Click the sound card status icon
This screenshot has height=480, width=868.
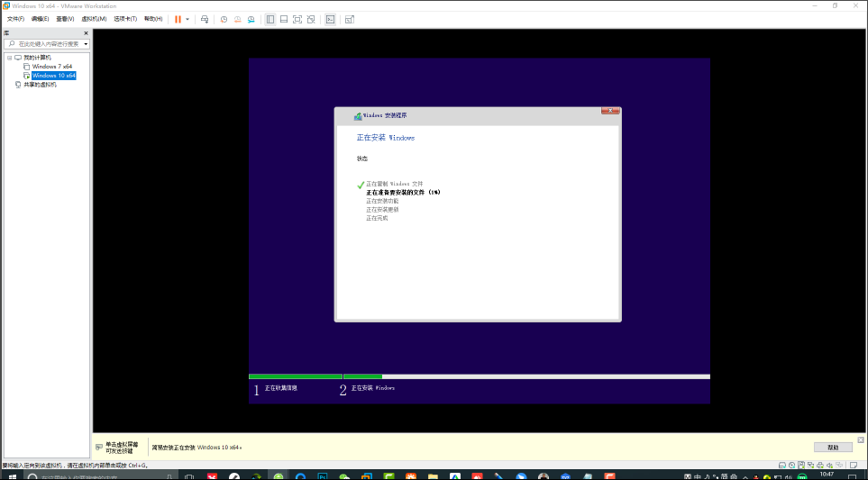tap(830, 465)
